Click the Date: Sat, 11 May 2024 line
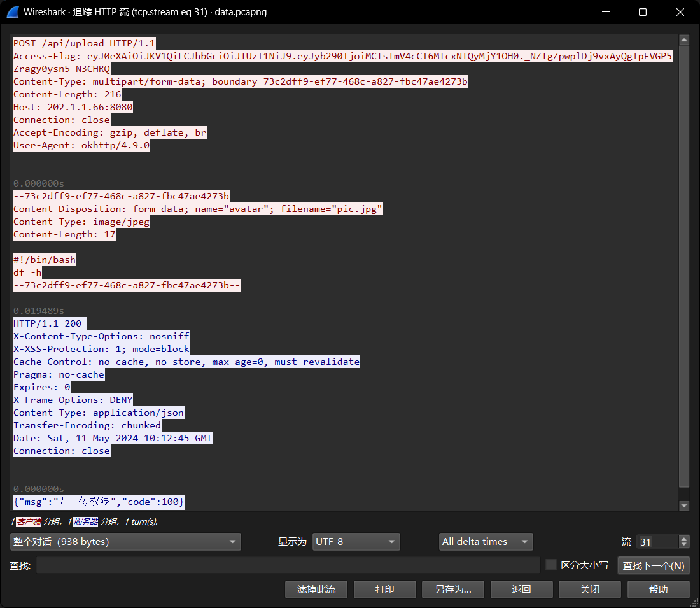Image resolution: width=700 pixels, height=608 pixels. point(113,438)
